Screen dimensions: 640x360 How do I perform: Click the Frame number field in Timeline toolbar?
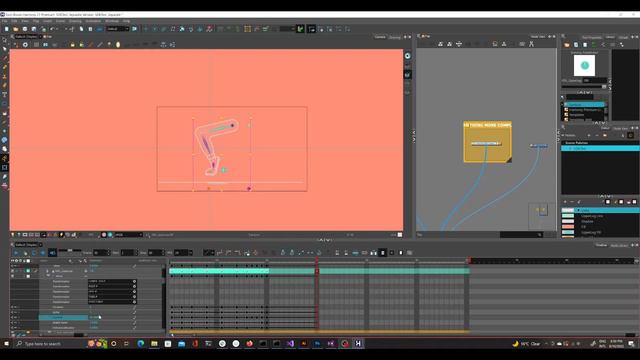(101, 253)
